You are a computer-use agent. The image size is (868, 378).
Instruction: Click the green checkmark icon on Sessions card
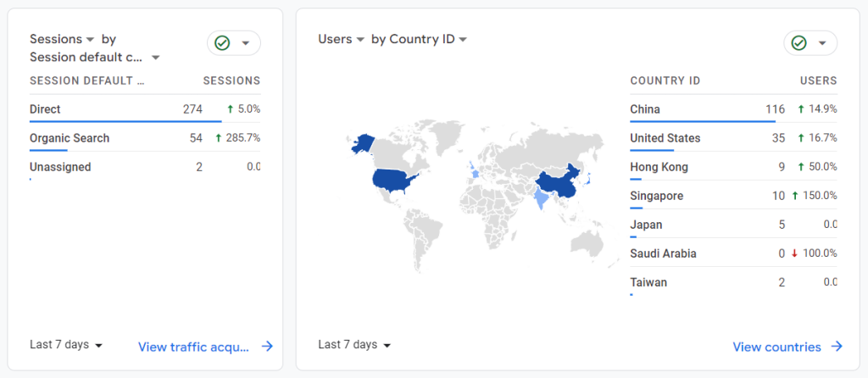point(222,43)
